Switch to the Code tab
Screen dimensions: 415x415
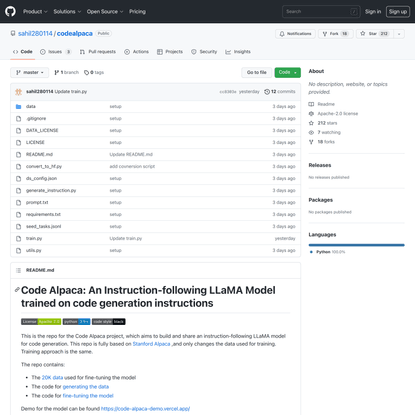pos(23,52)
